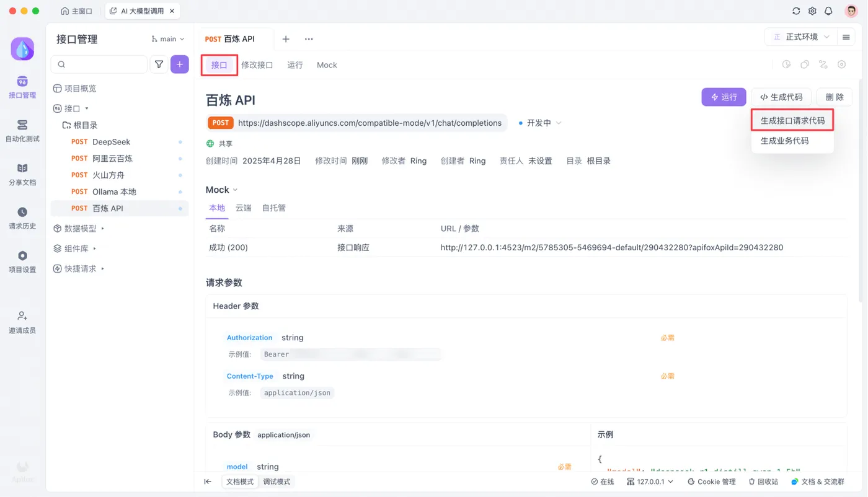Select the 接口 tab
Viewport: 868px width, 497px height.
pyautogui.click(x=219, y=65)
